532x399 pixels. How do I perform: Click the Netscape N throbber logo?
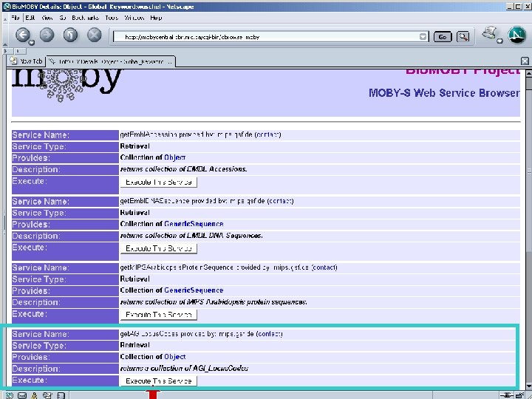516,35
